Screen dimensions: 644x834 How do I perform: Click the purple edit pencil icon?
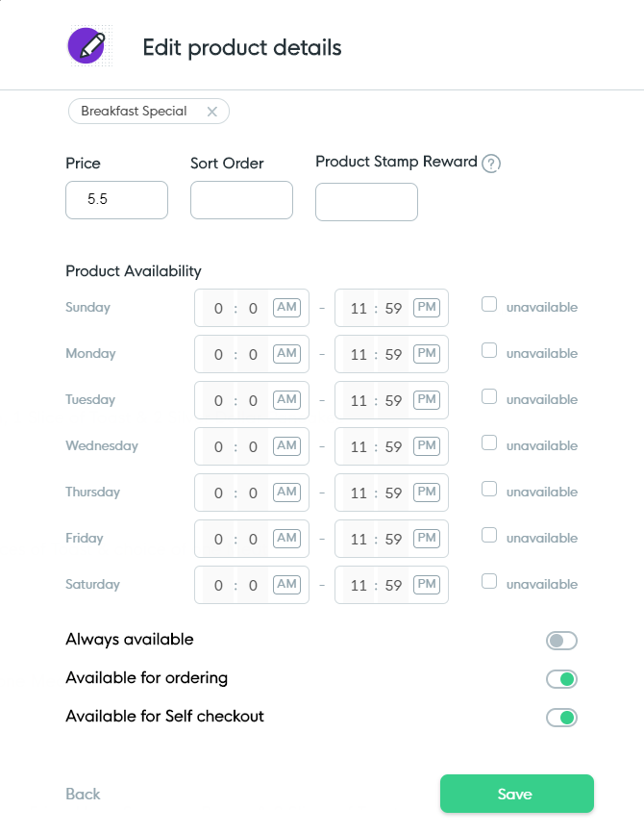[87, 44]
